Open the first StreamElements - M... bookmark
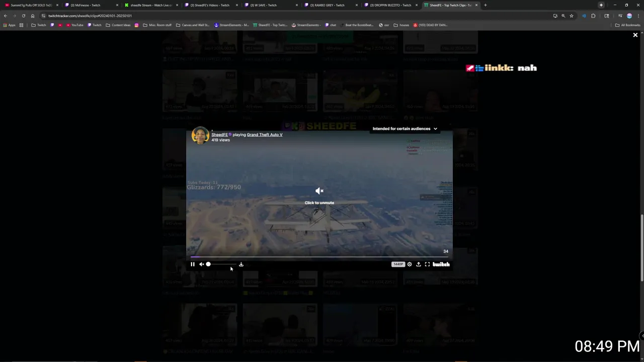 coord(231,25)
